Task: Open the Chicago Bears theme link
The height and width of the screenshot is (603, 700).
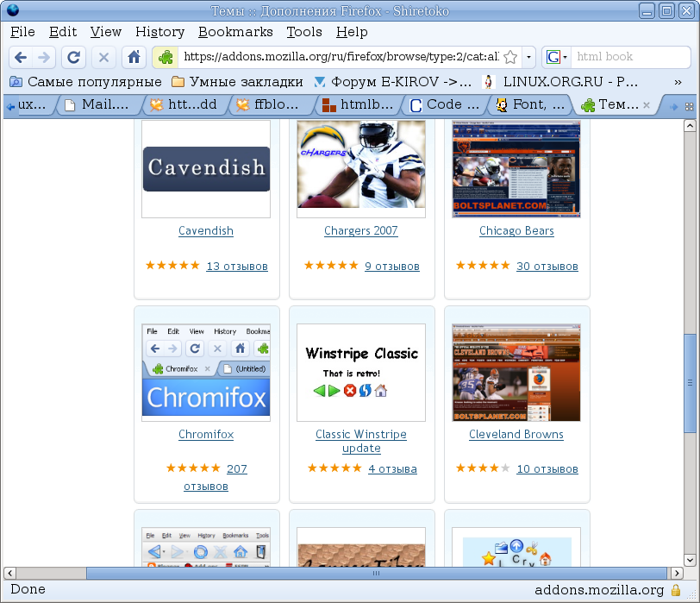Action: pyautogui.click(x=516, y=231)
